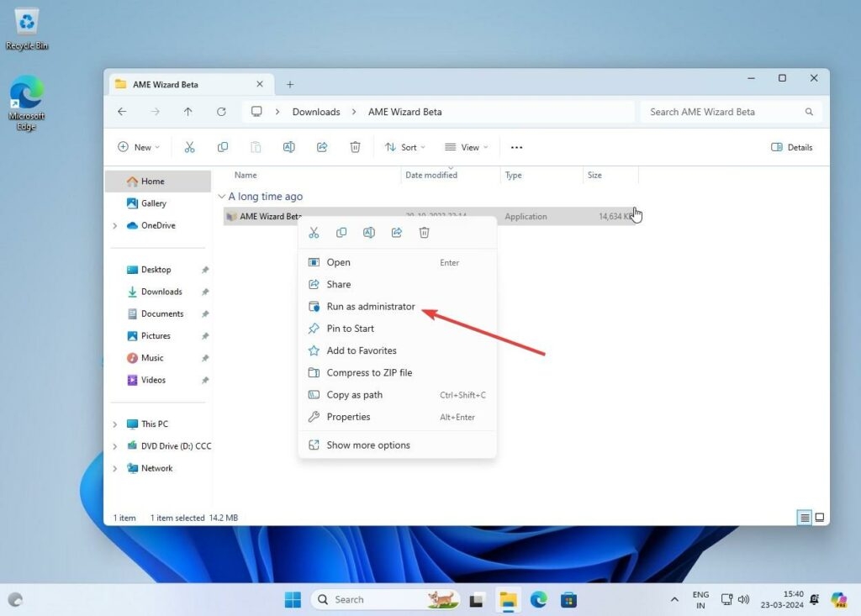Open the Sort dropdown
861x616 pixels.
tap(405, 147)
